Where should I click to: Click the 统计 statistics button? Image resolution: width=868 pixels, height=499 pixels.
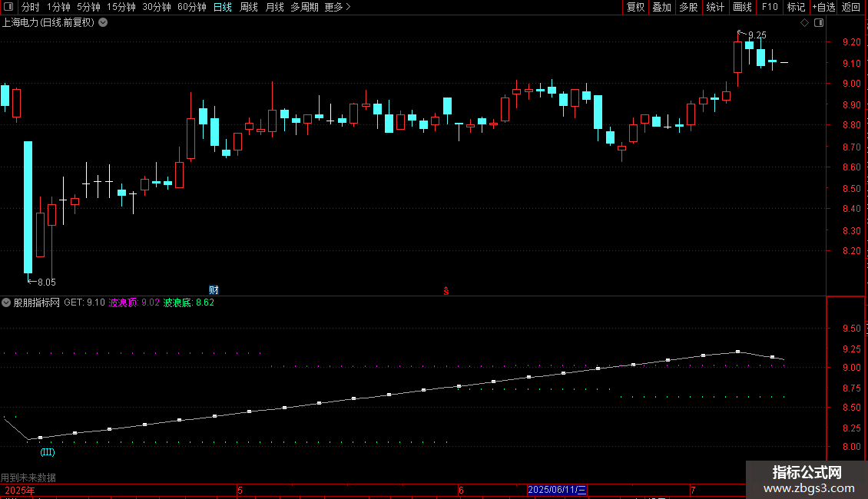[x=715, y=7]
